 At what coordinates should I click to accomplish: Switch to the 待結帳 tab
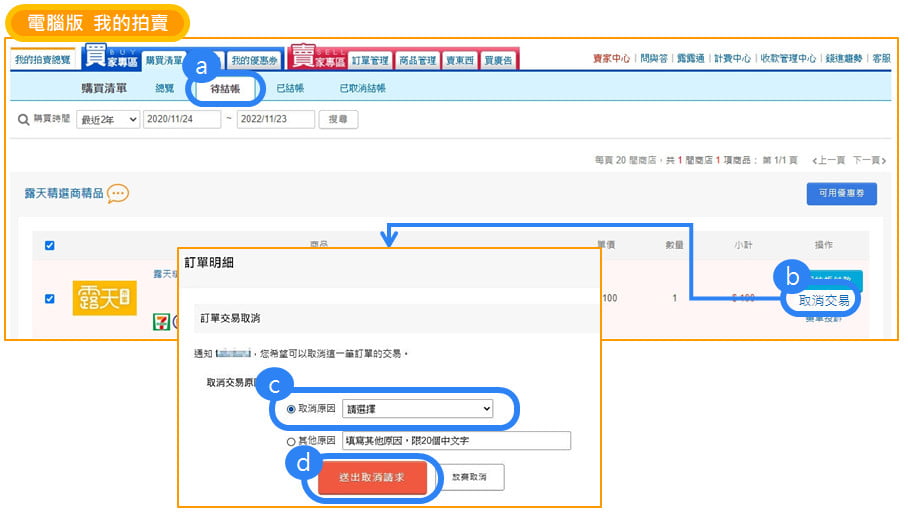pyautogui.click(x=225, y=89)
